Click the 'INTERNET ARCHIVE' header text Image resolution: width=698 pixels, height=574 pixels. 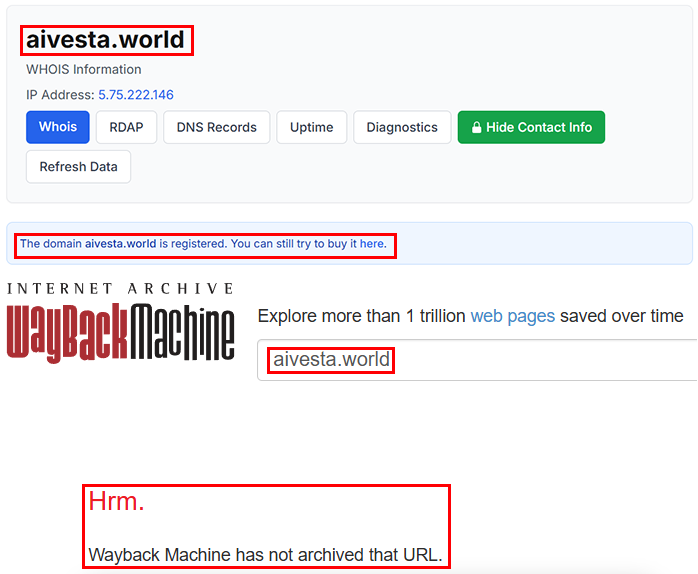pos(120,289)
